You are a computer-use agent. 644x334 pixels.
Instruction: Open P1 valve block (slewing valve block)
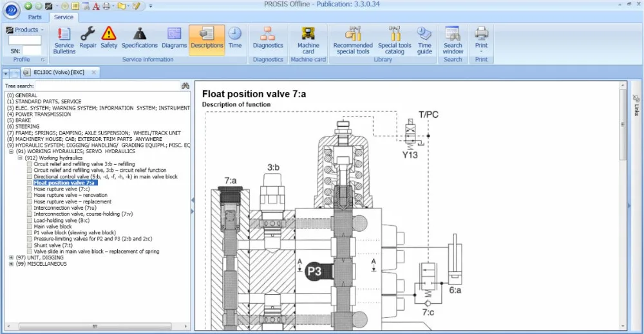tap(75, 233)
